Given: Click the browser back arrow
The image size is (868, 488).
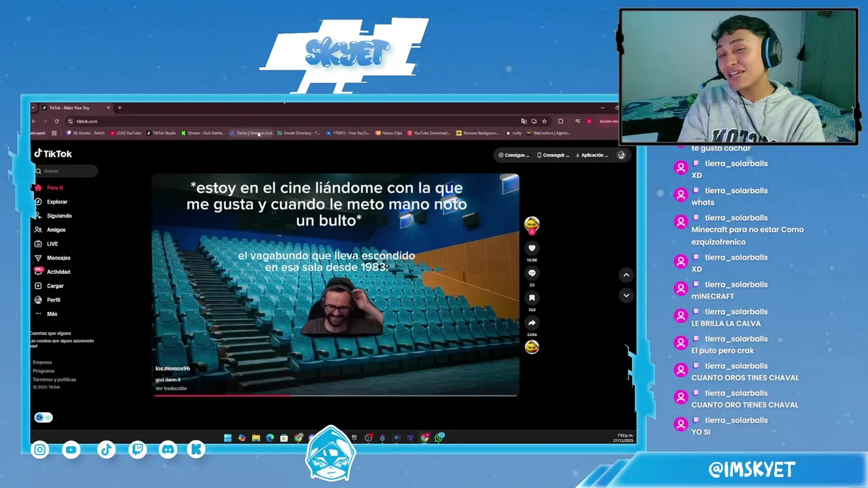Looking at the screenshot, I should (x=33, y=121).
